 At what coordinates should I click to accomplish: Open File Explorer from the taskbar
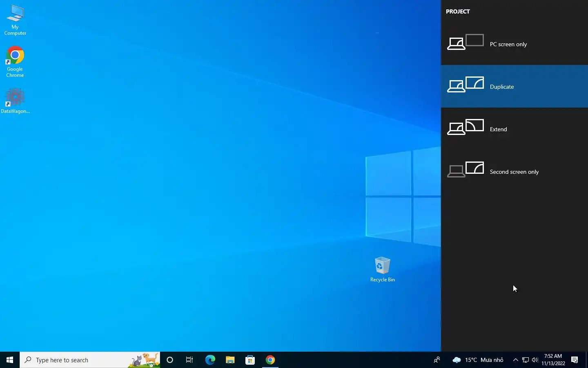tap(230, 360)
